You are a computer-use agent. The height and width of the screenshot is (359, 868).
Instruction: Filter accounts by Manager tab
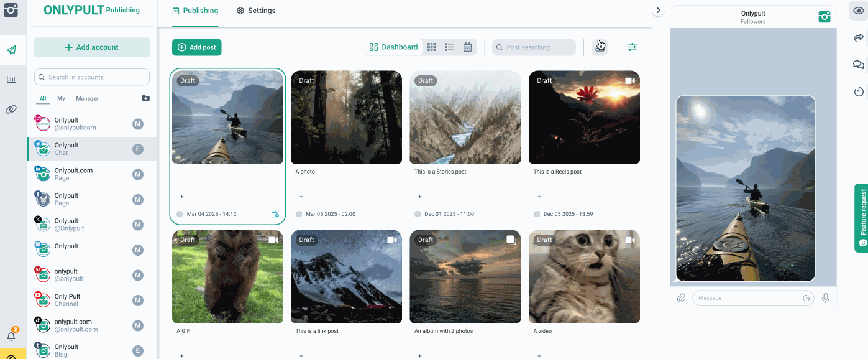pos(87,98)
